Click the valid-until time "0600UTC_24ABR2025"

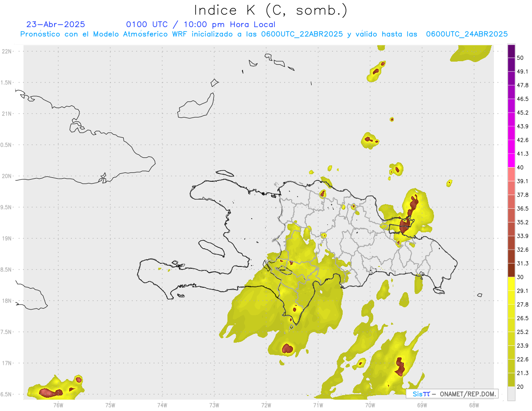pos(467,34)
